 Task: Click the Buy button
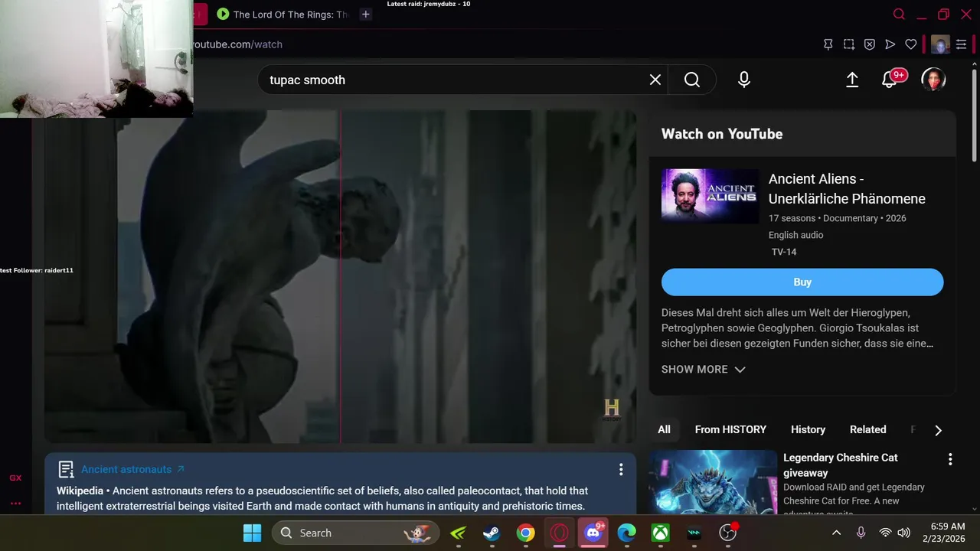tap(802, 282)
